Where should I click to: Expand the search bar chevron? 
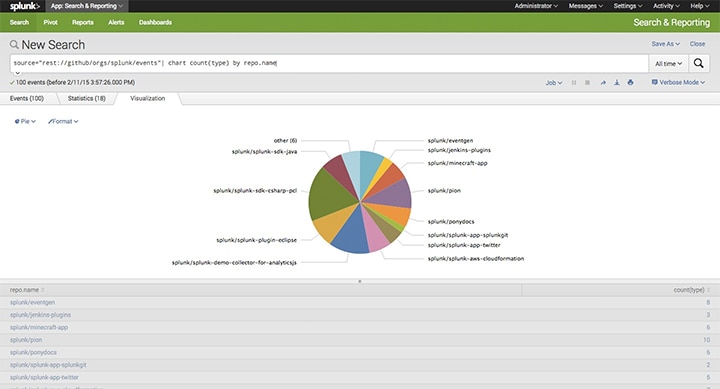pos(17,73)
